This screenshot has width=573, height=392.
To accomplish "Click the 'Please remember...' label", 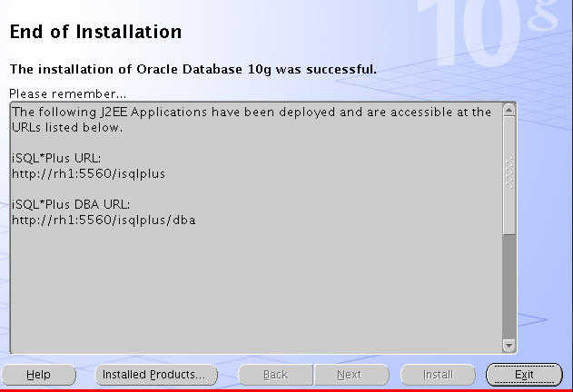I will tap(67, 93).
